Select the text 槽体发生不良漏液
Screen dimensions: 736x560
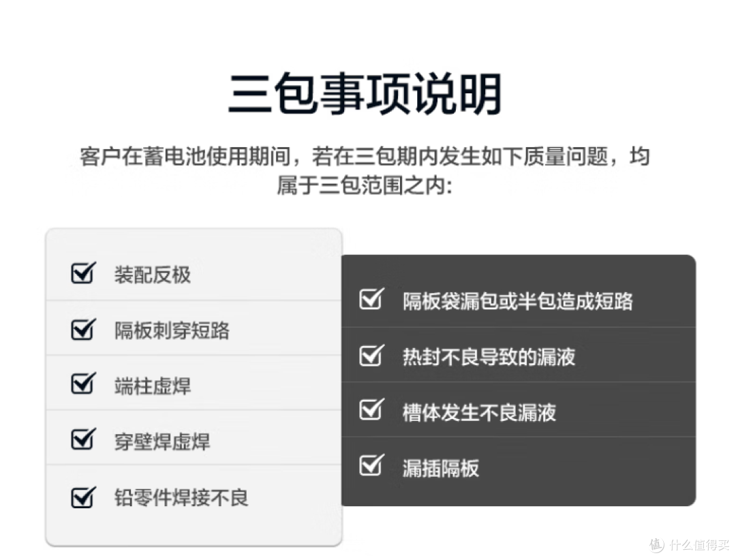479,413
